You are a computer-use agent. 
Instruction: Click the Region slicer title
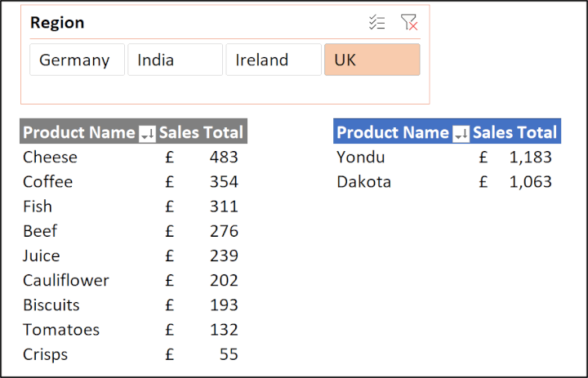pos(57,23)
